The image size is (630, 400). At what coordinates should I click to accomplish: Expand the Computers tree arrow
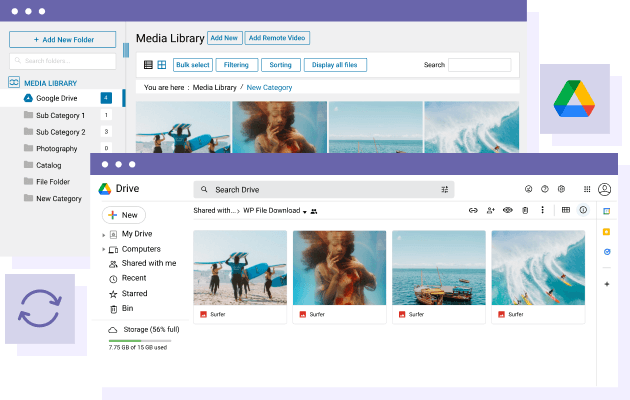[x=103, y=249]
